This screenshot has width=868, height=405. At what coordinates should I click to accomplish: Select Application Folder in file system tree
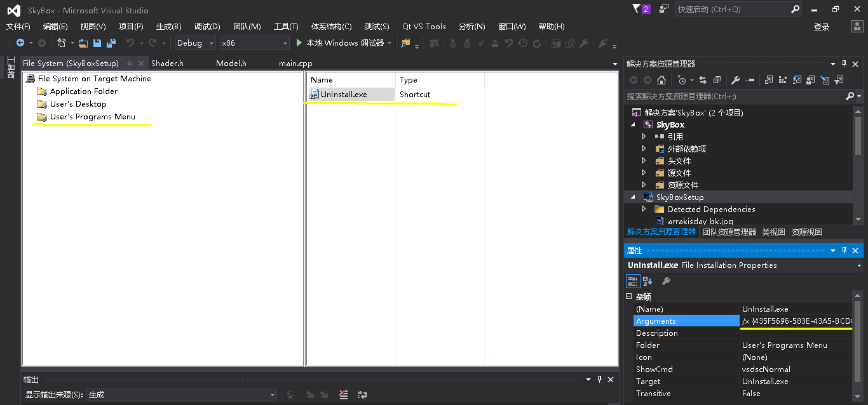tap(84, 91)
